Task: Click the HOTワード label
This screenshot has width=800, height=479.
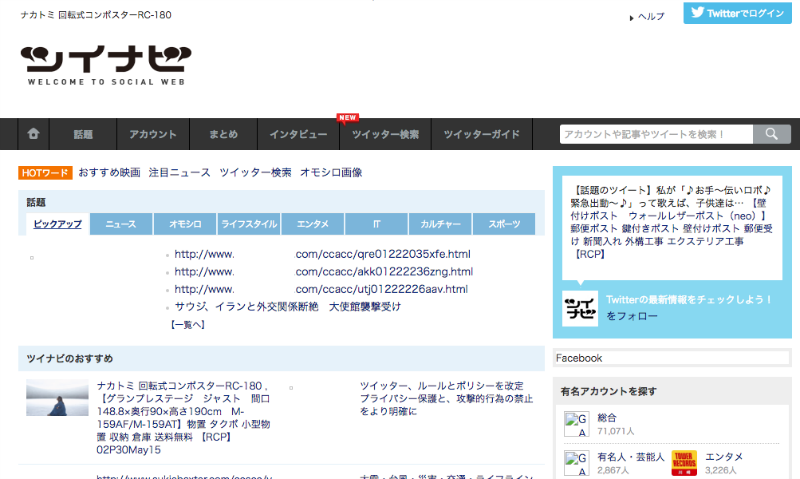Action: [45, 173]
